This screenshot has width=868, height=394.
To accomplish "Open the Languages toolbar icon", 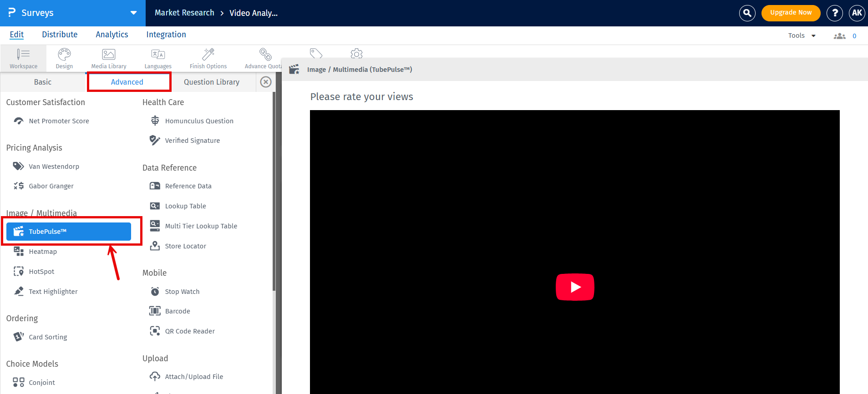I will tap(158, 58).
